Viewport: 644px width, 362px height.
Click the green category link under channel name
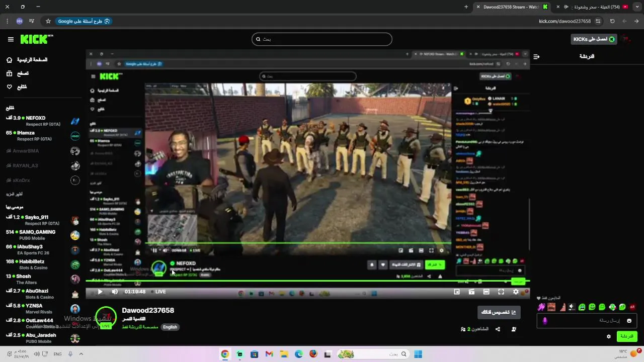[140, 327]
